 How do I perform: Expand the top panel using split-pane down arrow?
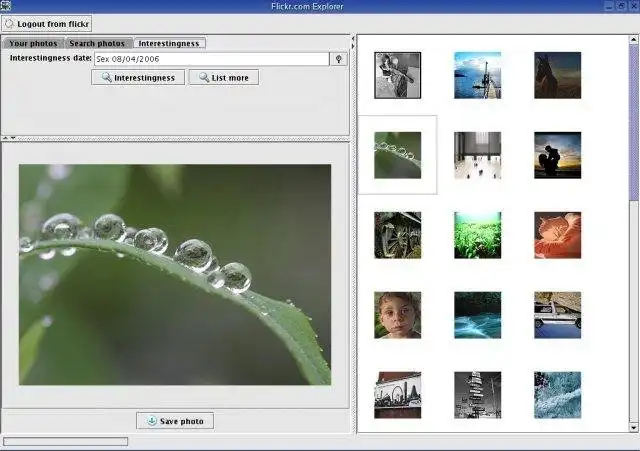click(13, 138)
